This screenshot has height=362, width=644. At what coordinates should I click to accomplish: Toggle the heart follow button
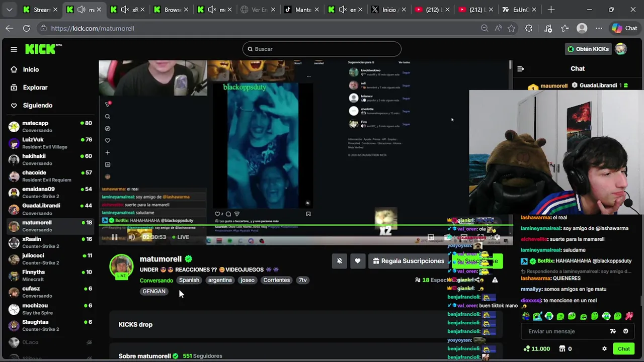358,261
